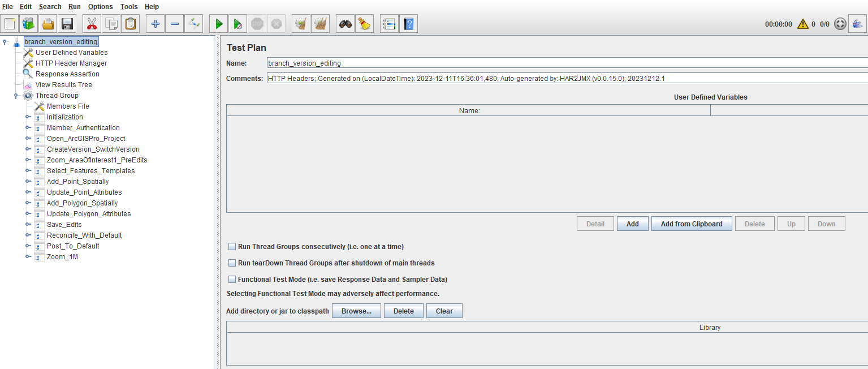Screen dimensions: 868x369
Task: Click the Add variable button
Action: coord(633,224)
